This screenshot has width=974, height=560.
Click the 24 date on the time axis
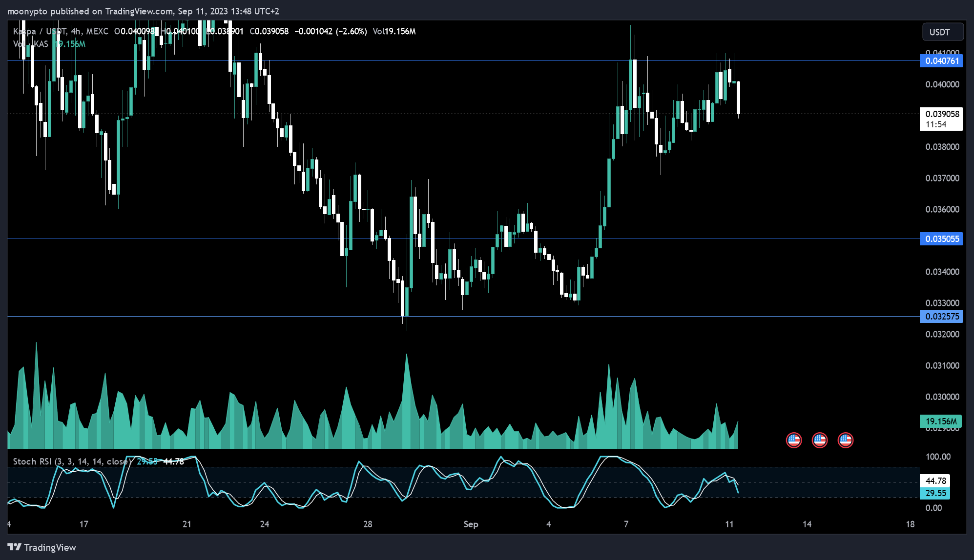click(265, 524)
